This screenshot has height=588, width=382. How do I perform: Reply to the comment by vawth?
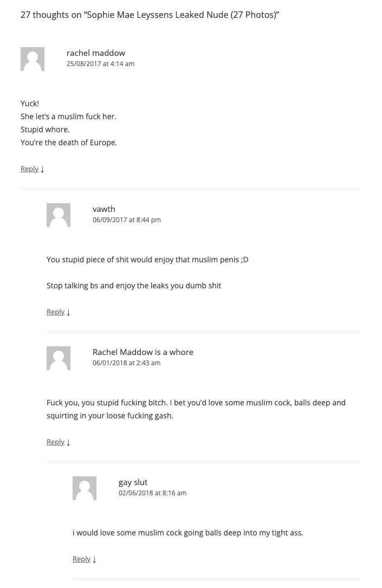55,312
